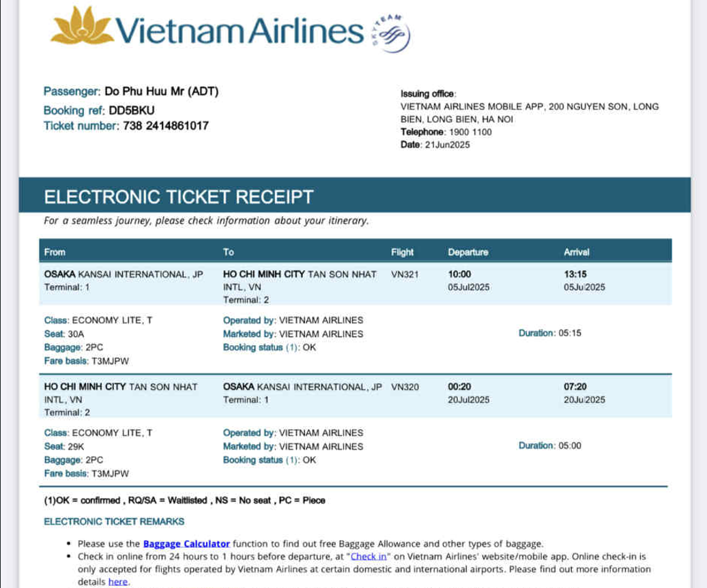The height and width of the screenshot is (588, 707).
Task: Select flight number VN321
Action: coord(405,274)
